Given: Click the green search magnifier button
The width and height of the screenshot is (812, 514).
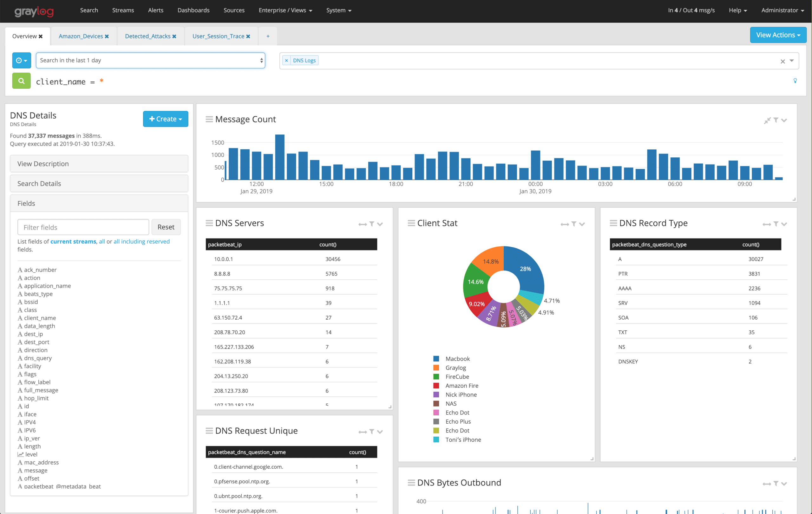Looking at the screenshot, I should tap(21, 81).
